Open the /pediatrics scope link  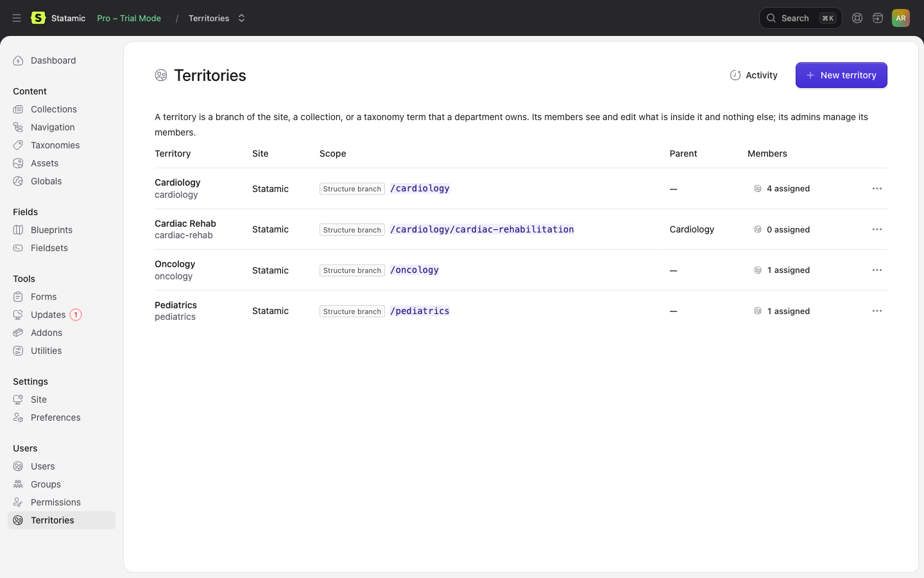tap(420, 311)
